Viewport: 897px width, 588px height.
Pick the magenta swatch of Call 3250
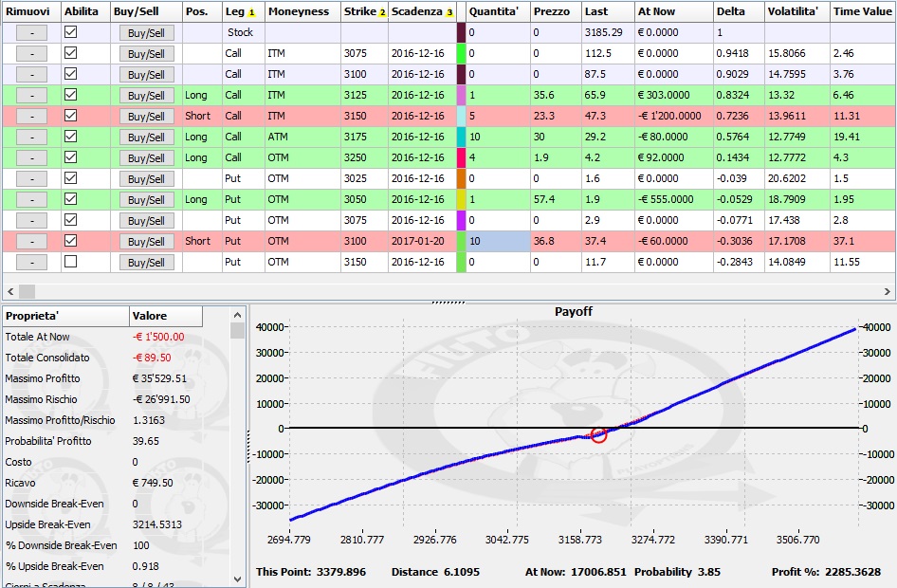pyautogui.click(x=461, y=157)
